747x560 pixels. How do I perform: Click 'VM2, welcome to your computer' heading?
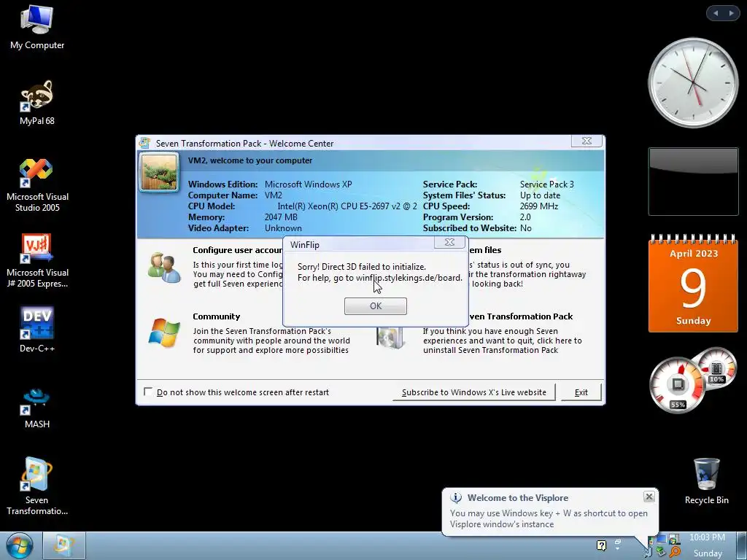[x=250, y=160]
